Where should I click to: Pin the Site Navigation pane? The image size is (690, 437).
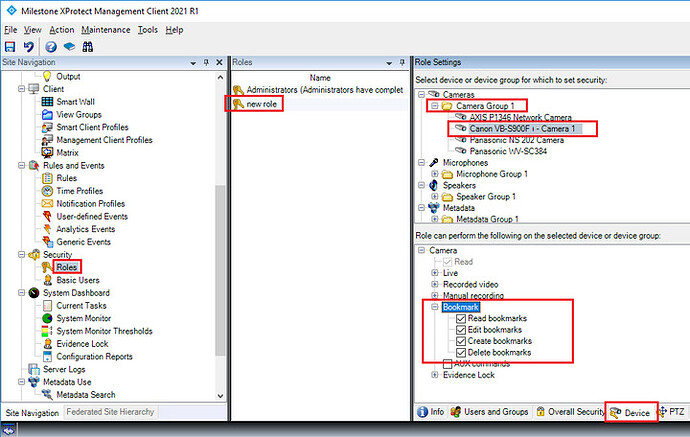click(206, 62)
